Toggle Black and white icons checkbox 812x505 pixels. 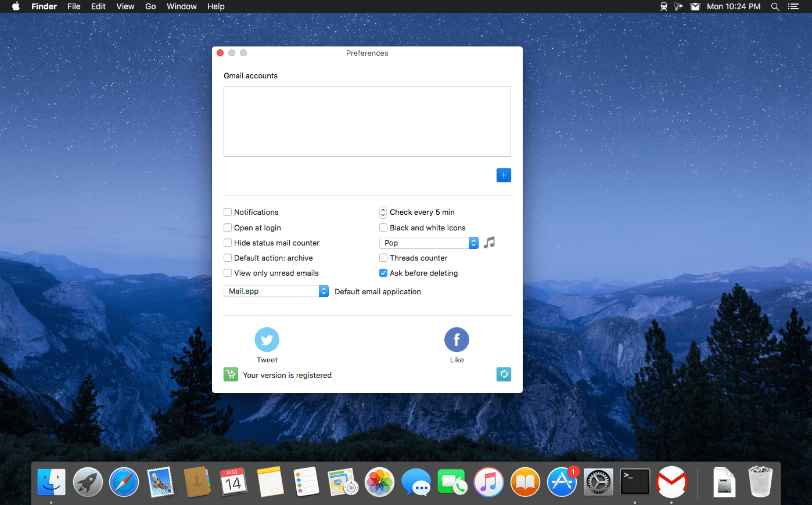pos(383,228)
